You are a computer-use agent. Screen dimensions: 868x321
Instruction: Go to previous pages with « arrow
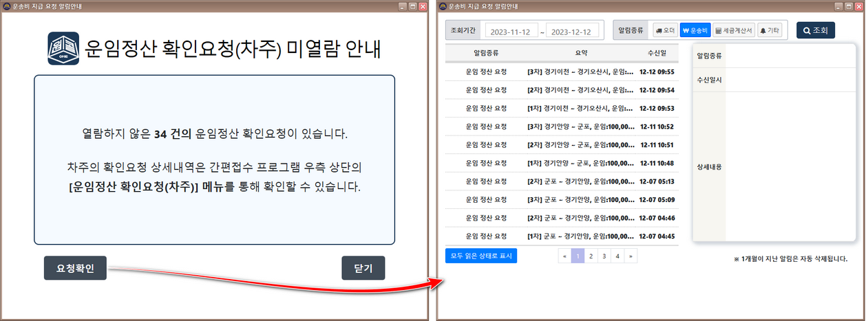pos(565,256)
